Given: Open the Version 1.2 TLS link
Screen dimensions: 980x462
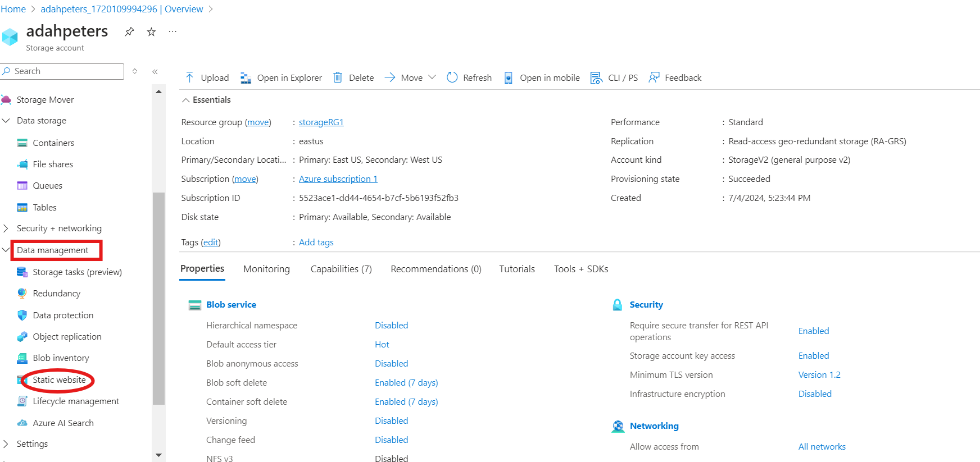Looking at the screenshot, I should [x=819, y=375].
